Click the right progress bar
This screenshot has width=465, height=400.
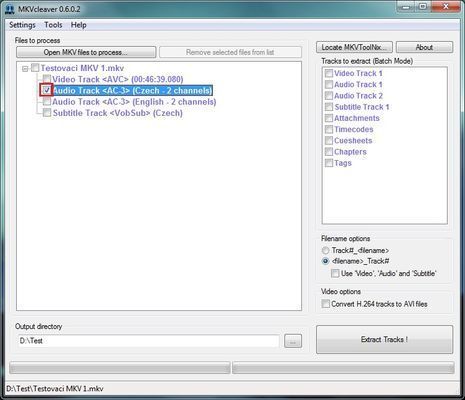pos(343,368)
